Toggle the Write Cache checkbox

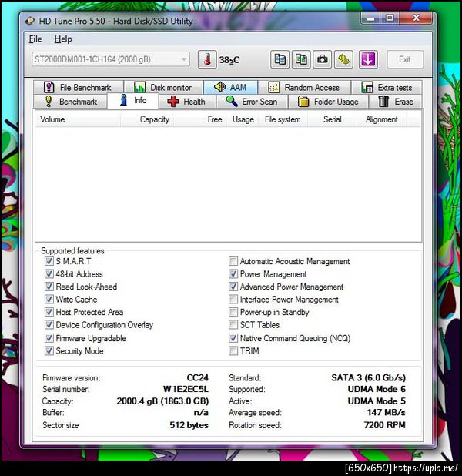tap(49, 300)
